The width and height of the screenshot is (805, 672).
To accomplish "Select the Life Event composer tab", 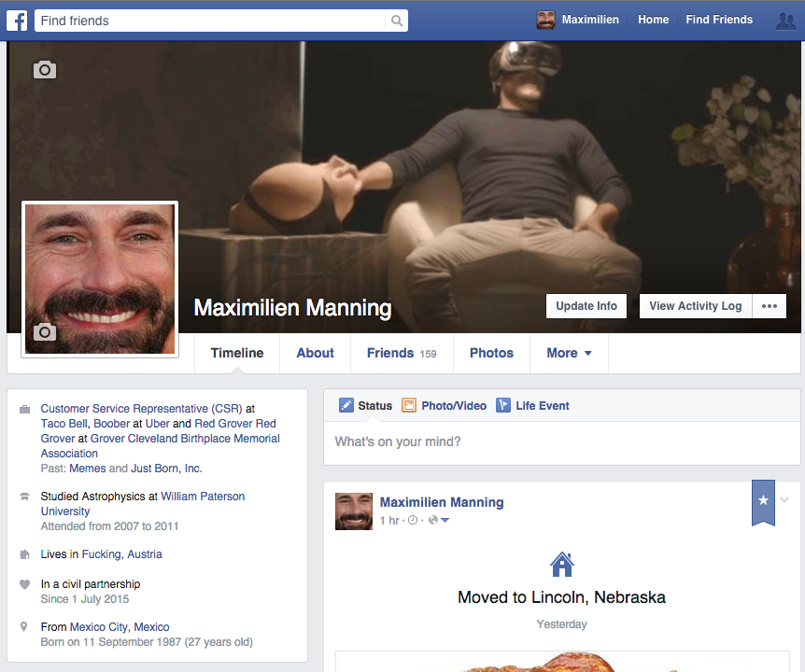I will 533,405.
